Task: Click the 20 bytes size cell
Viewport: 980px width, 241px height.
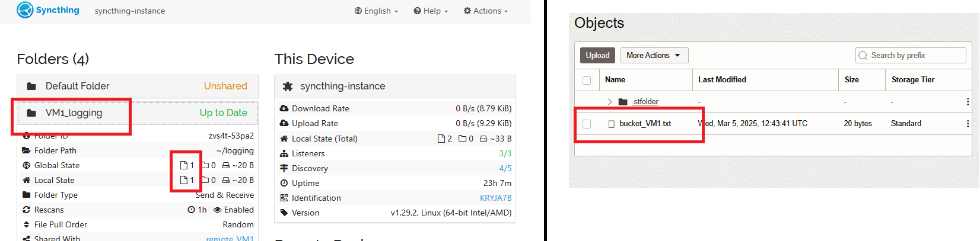Action: pyautogui.click(x=858, y=123)
